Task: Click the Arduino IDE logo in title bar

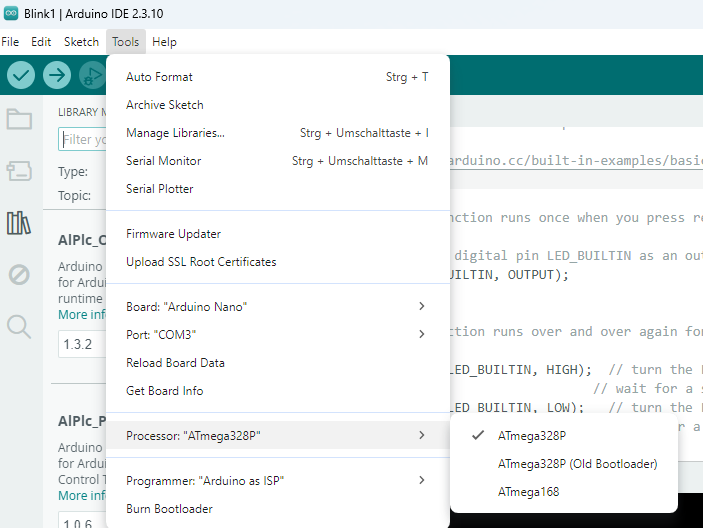Action: [x=11, y=13]
